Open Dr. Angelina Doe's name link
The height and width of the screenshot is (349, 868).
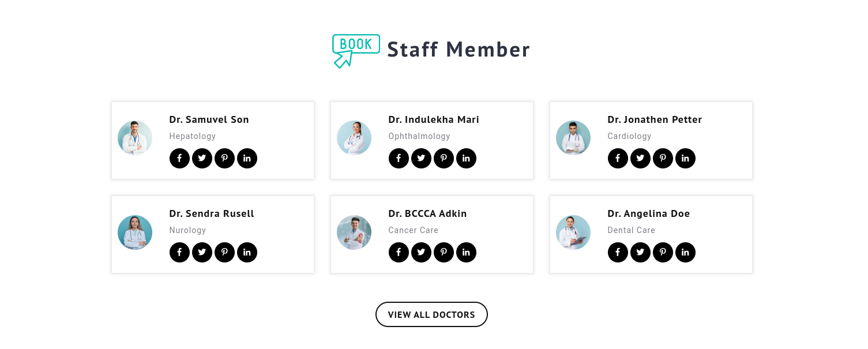[648, 213]
